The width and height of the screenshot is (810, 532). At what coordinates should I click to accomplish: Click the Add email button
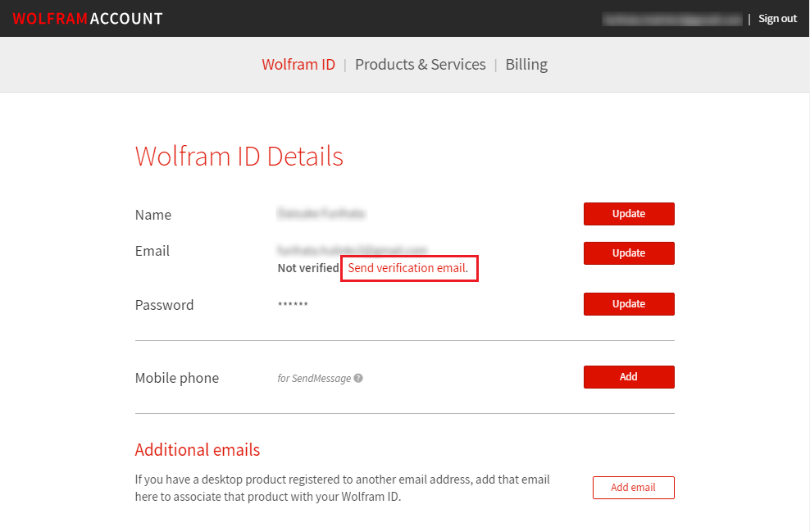pyautogui.click(x=634, y=488)
